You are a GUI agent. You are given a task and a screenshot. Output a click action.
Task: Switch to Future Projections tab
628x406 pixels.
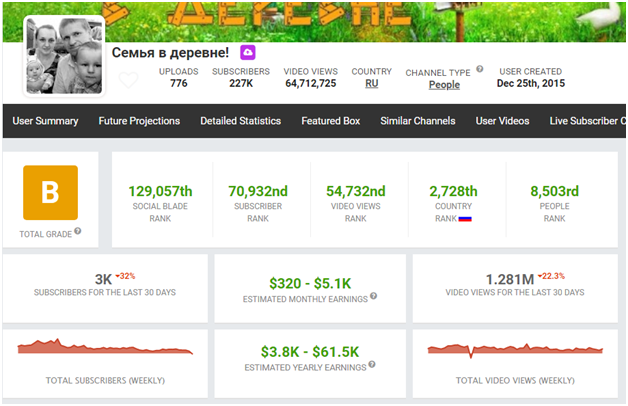click(139, 121)
